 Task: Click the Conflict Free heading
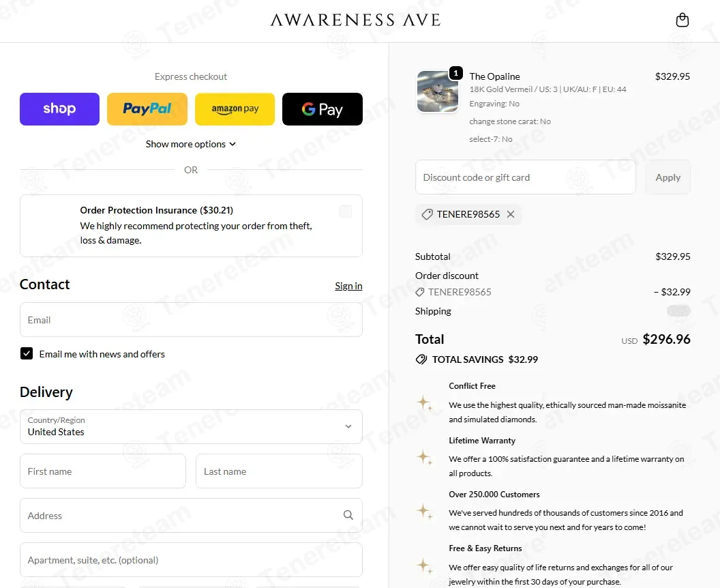pos(472,386)
